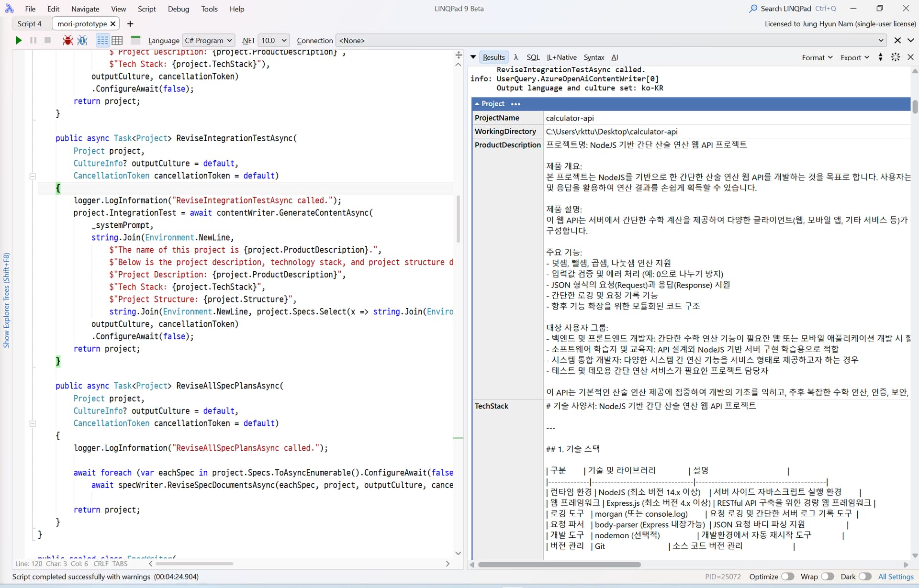
Task: Toggle the results panel layout icon
Action: (135, 40)
